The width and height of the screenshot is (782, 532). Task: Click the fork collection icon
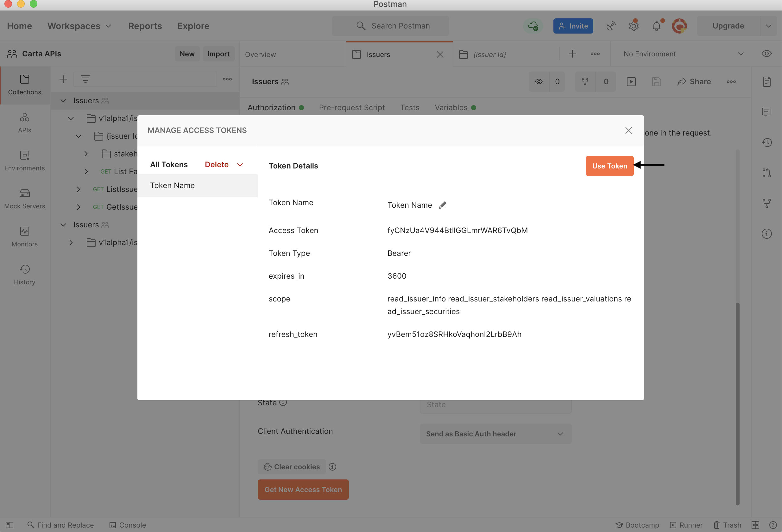[585, 81]
